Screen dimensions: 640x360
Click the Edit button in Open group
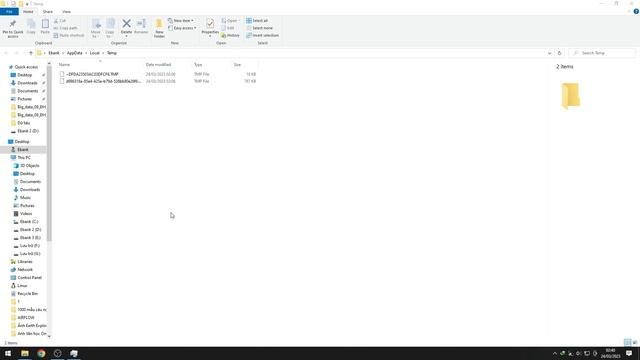[x=228, y=28]
